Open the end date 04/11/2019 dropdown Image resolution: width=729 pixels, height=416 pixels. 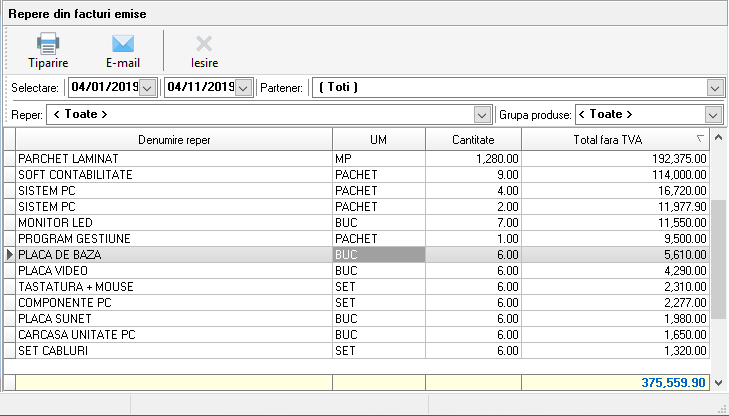[x=242, y=88]
